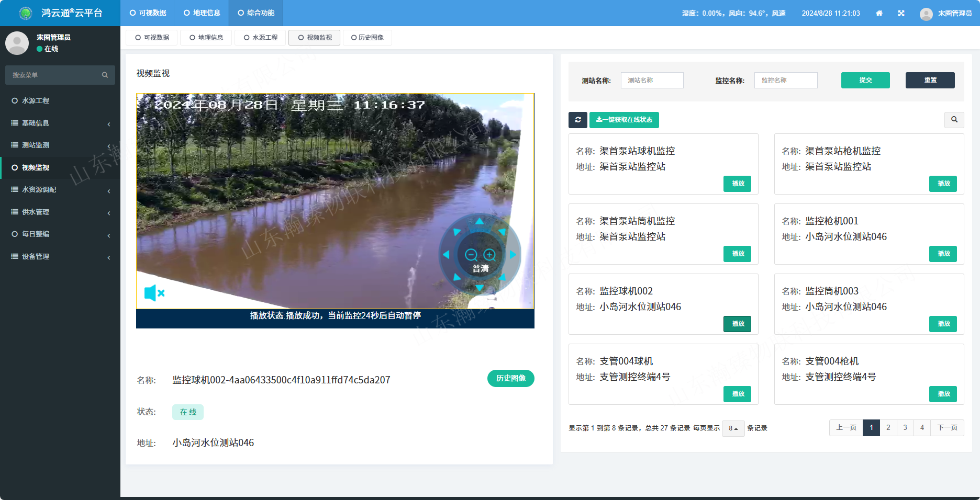Click the refresh icon above the camera list
Screen dimensions: 980x500
(578, 120)
